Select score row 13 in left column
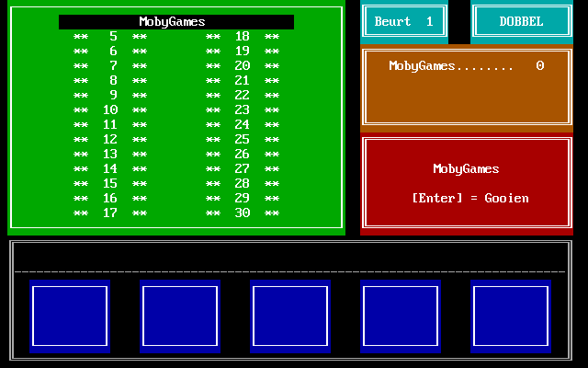Viewport: 588px width, 368px height. pos(110,155)
